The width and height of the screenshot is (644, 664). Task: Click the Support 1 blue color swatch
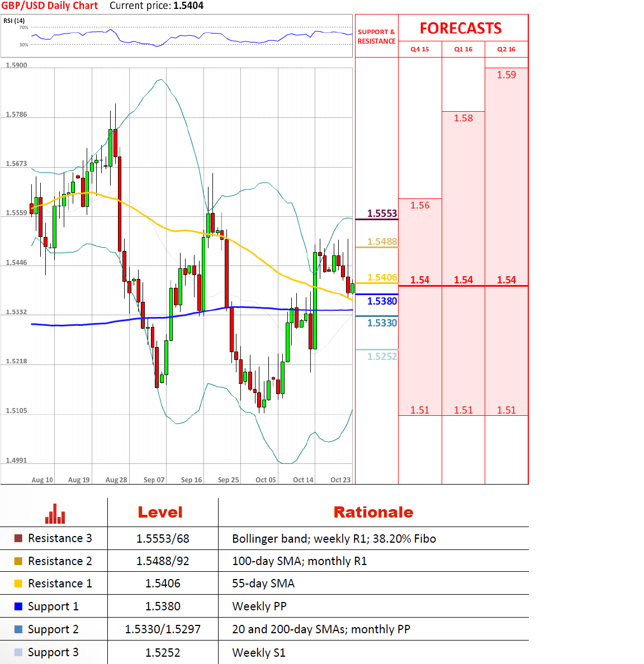18,606
